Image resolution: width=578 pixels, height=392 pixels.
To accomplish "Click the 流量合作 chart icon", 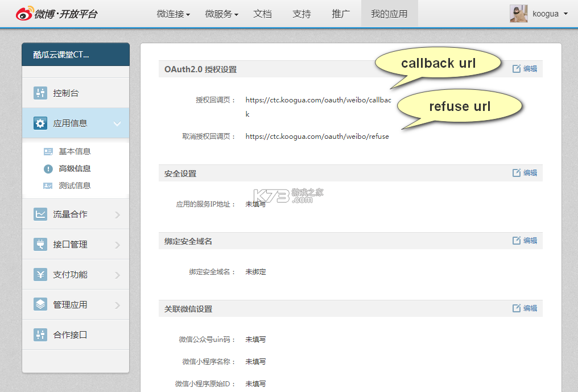I will tap(40, 214).
